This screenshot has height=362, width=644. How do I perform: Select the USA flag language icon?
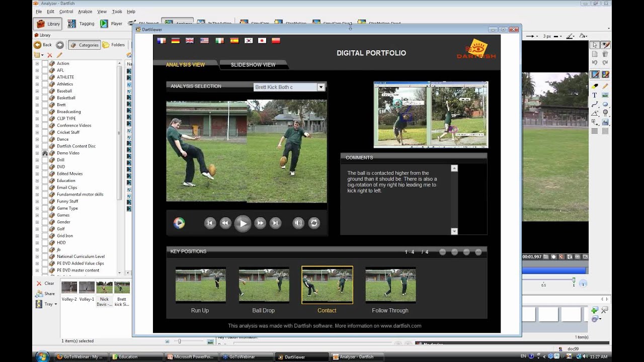(204, 41)
